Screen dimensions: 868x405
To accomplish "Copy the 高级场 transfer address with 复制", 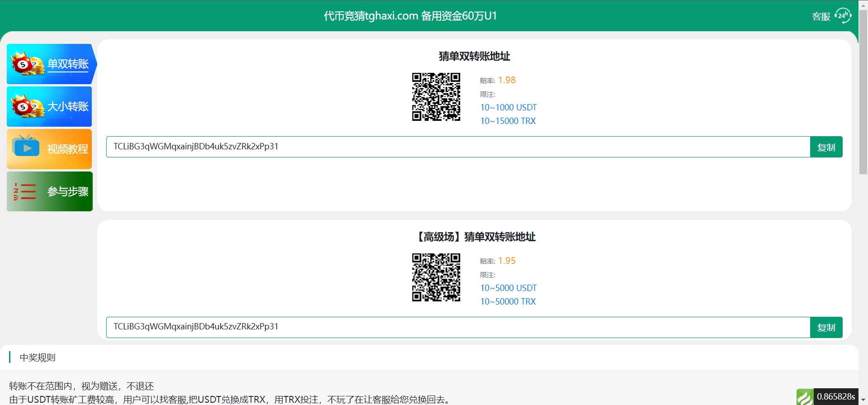I will click(826, 327).
